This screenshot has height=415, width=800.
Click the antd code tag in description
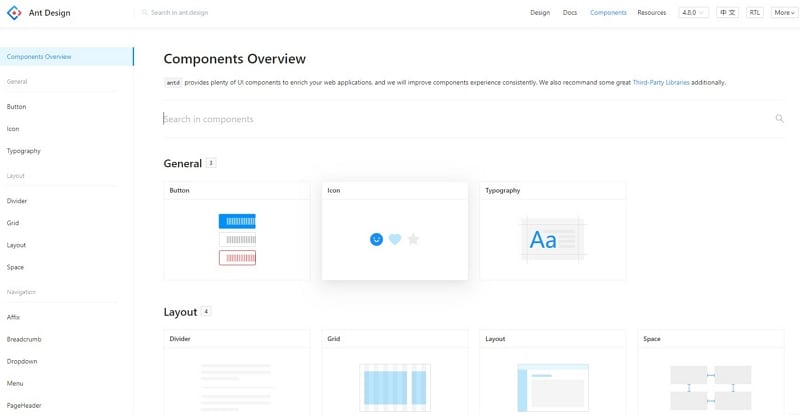click(x=173, y=83)
